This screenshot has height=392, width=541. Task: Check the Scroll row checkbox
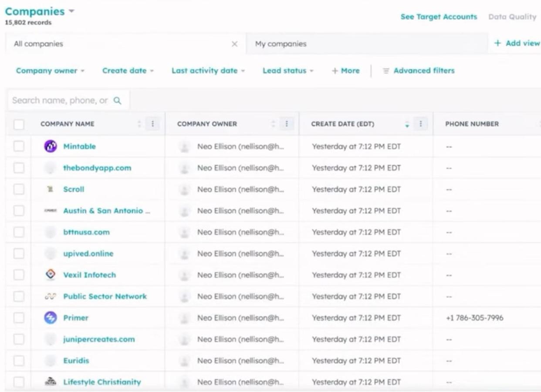point(19,189)
